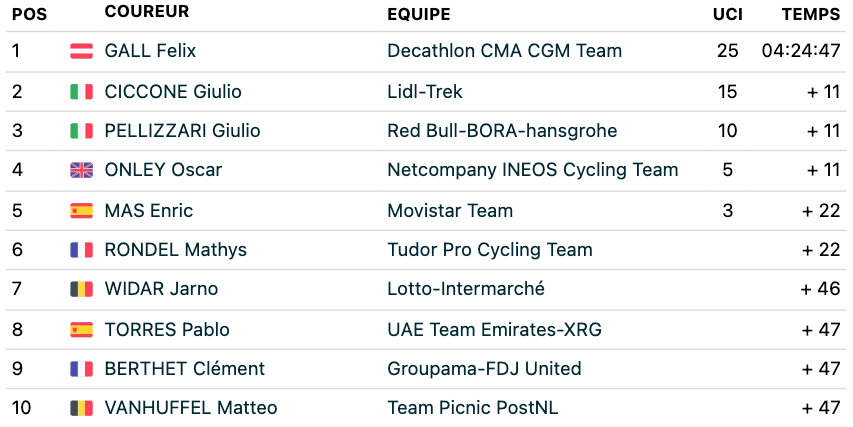
Task: Click the Italian flag next to CICCONE Giulio
Action: 82,91
